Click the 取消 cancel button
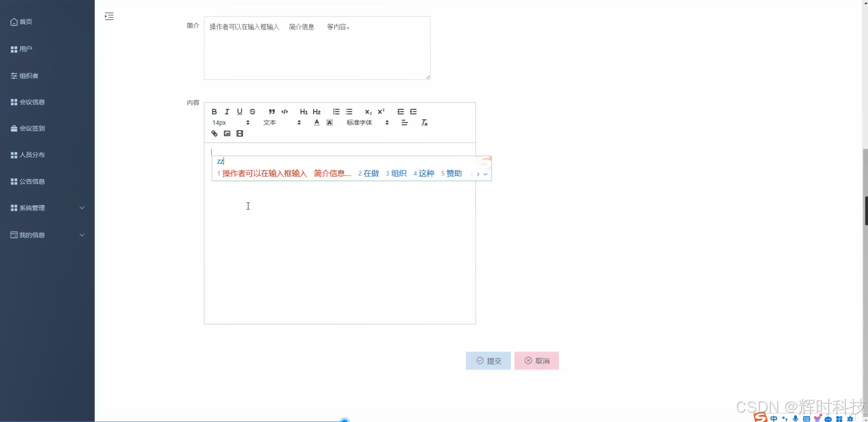This screenshot has height=422, width=868. point(536,360)
